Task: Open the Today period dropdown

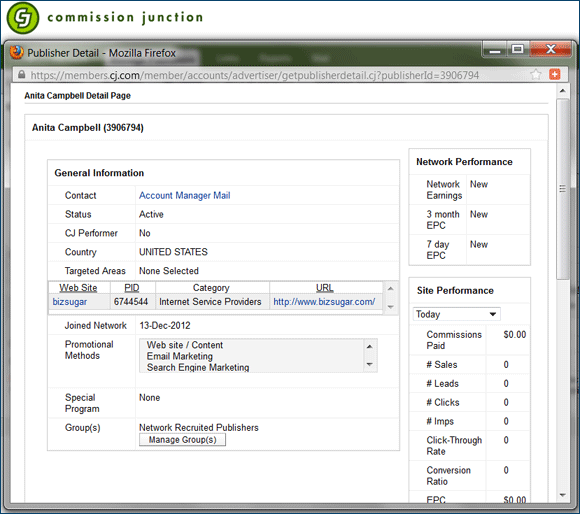Action: 456,314
